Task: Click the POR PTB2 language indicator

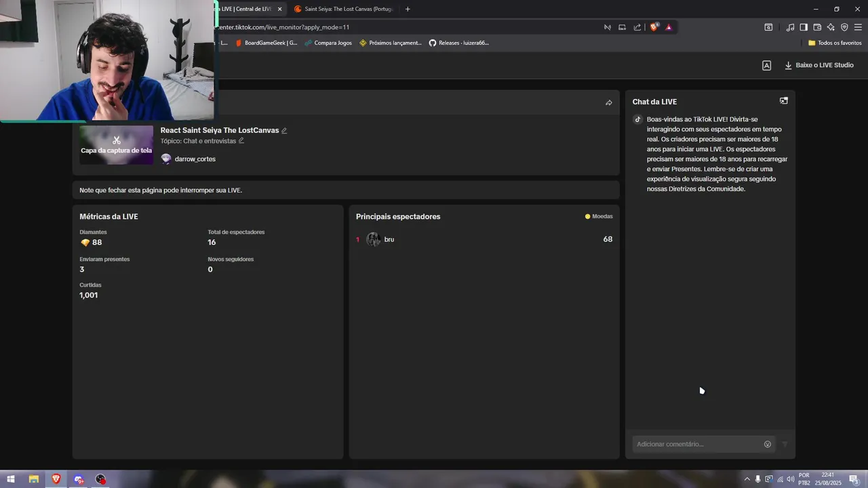Action: (804, 479)
